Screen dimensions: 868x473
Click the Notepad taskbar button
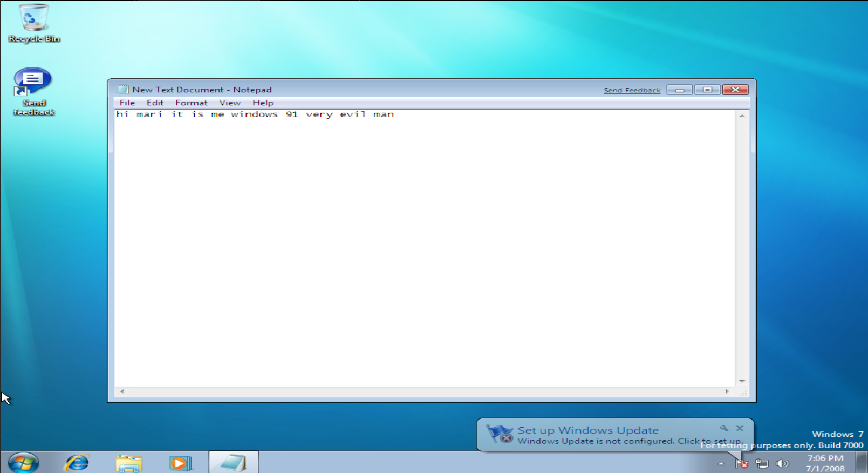[234, 463]
